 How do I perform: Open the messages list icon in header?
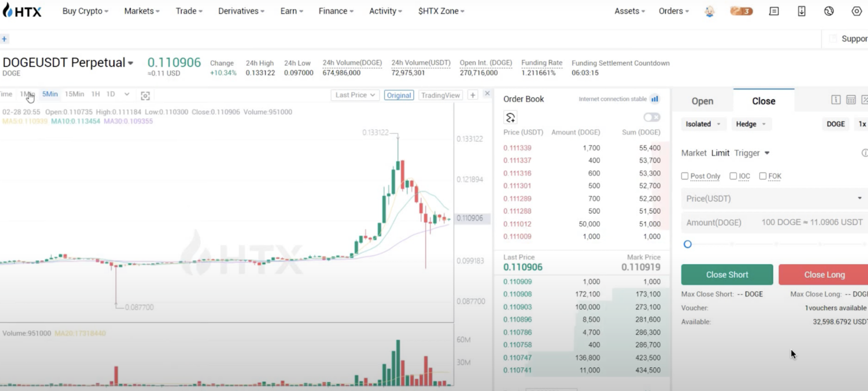coord(774,11)
